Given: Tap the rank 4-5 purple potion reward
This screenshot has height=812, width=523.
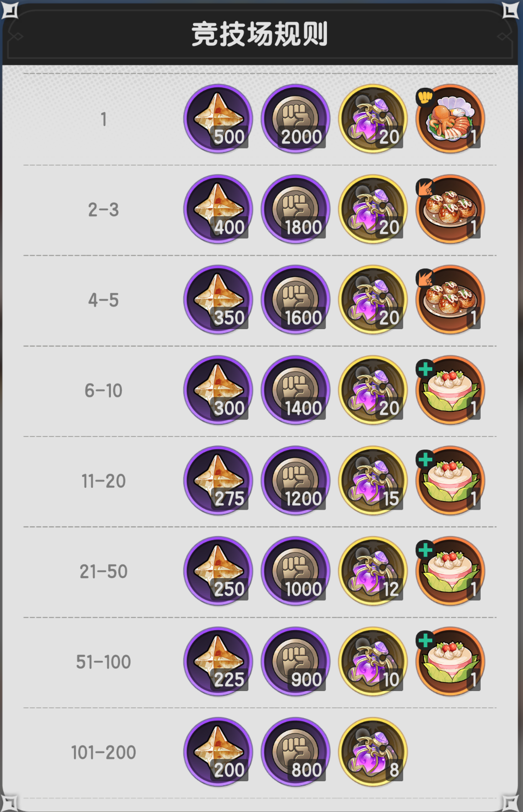Looking at the screenshot, I should 373,300.
